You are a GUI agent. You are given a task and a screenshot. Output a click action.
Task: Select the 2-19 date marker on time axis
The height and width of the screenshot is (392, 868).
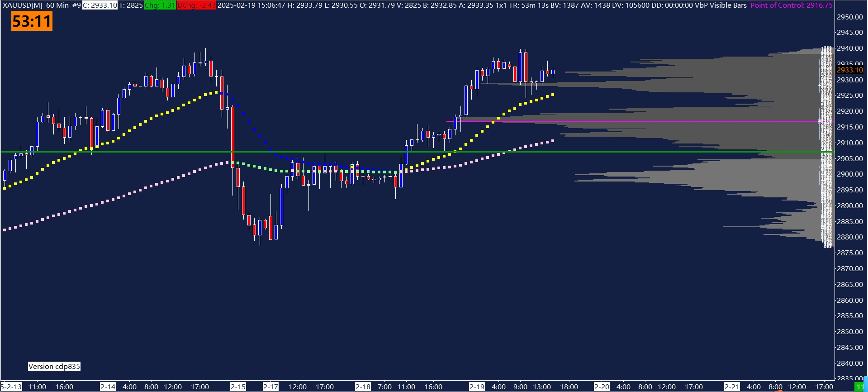477,387
